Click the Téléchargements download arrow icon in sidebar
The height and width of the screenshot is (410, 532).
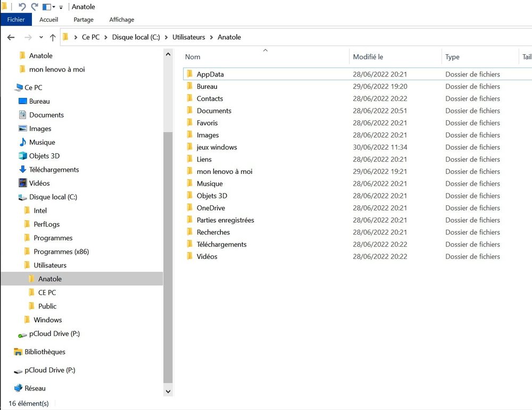pyautogui.click(x=22, y=170)
